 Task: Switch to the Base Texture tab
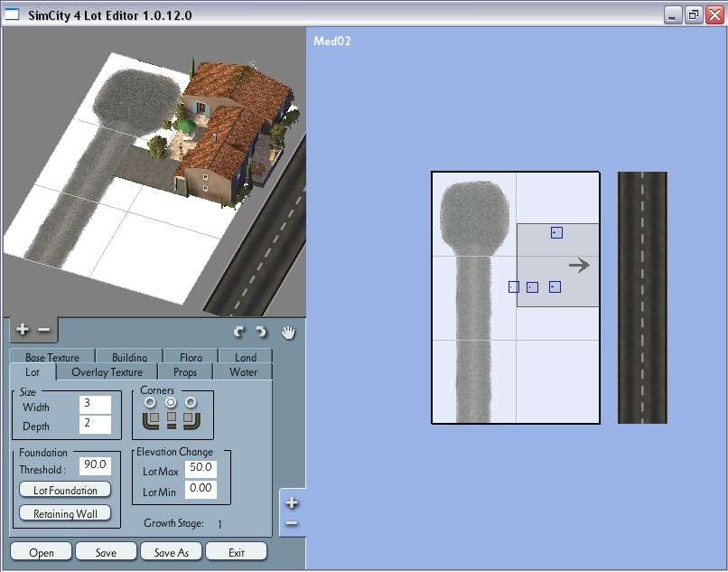pos(52,356)
